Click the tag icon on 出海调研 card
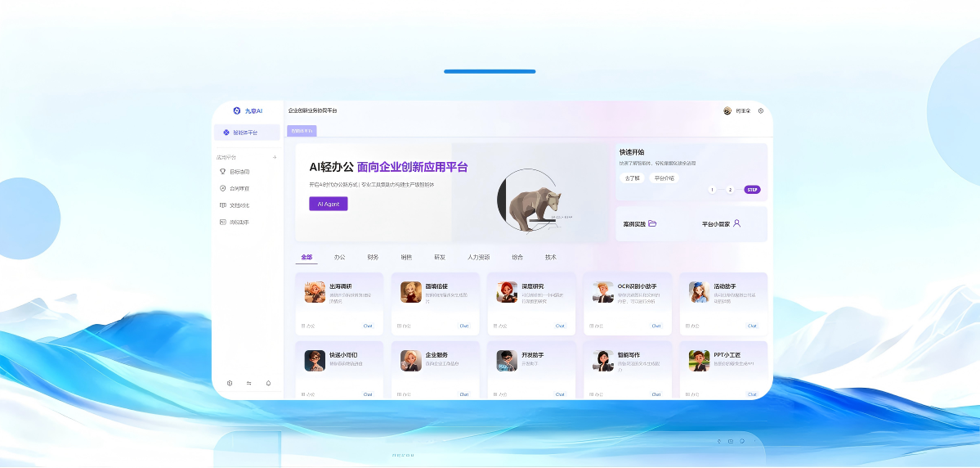 point(303,326)
